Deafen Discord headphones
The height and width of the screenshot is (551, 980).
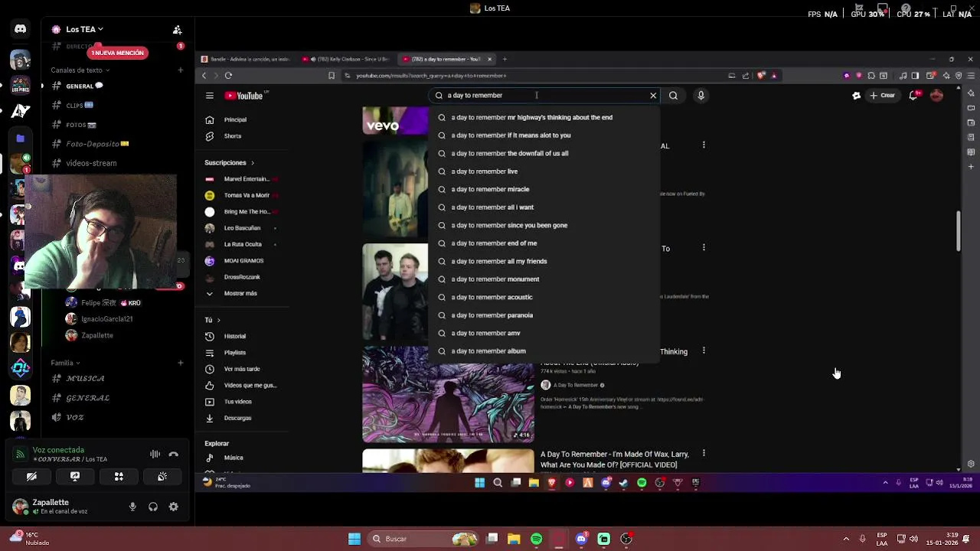click(x=153, y=507)
